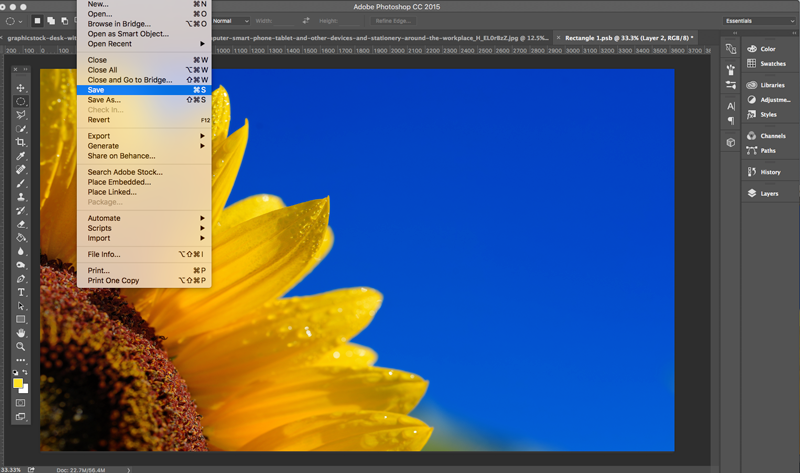The height and width of the screenshot is (473, 800).
Task: Select the Elliptical Marquee tool
Action: point(20,101)
